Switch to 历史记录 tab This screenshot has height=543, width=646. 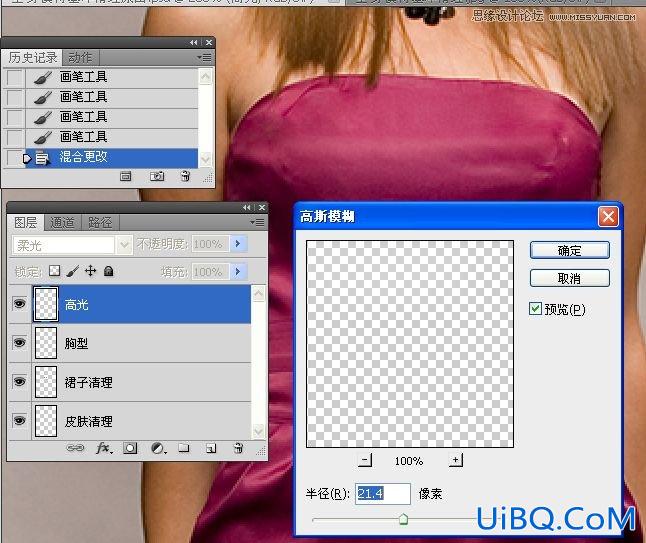point(32,58)
